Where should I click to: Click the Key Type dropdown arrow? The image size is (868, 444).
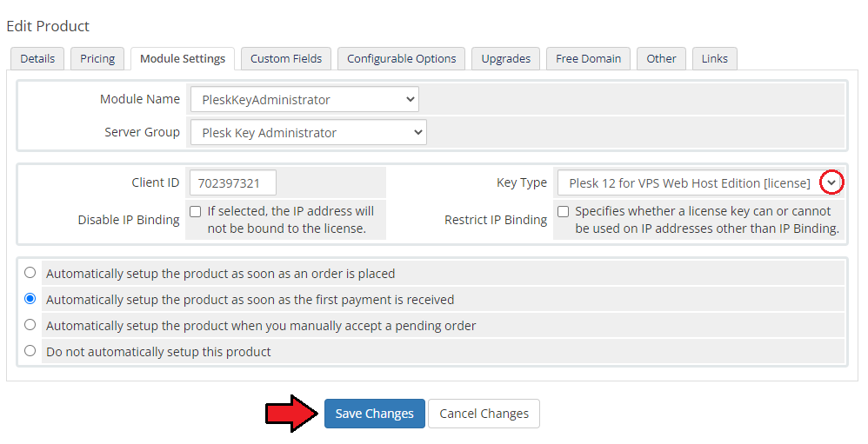pyautogui.click(x=832, y=182)
